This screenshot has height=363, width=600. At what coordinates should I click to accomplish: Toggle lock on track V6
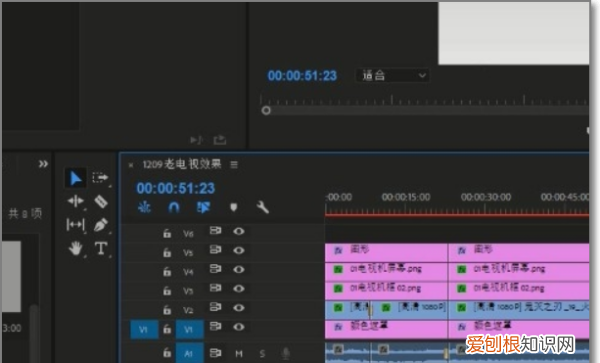tap(167, 233)
